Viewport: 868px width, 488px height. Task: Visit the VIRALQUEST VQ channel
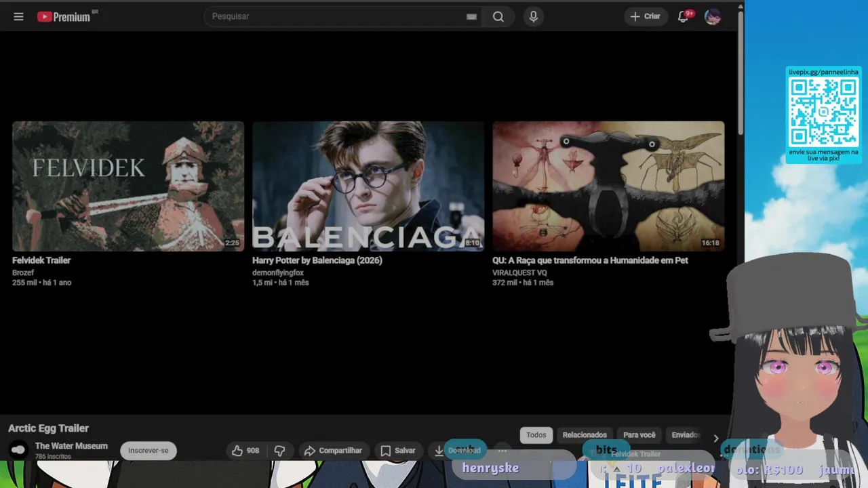[519, 272]
